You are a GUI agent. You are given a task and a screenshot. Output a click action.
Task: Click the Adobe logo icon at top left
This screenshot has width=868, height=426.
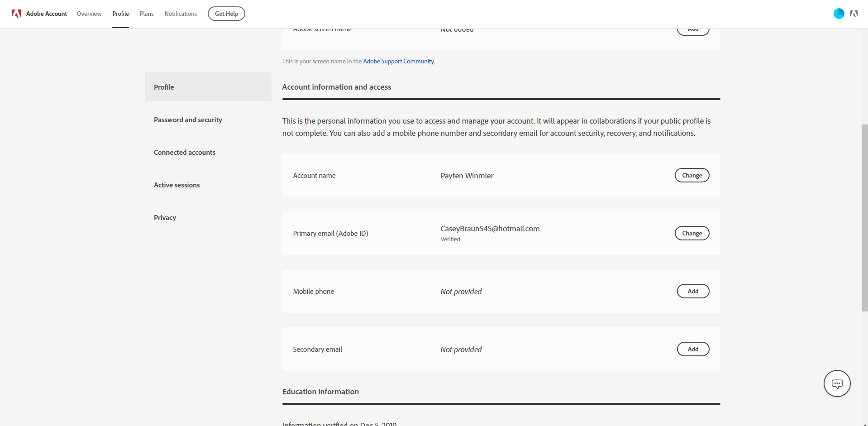pos(16,14)
